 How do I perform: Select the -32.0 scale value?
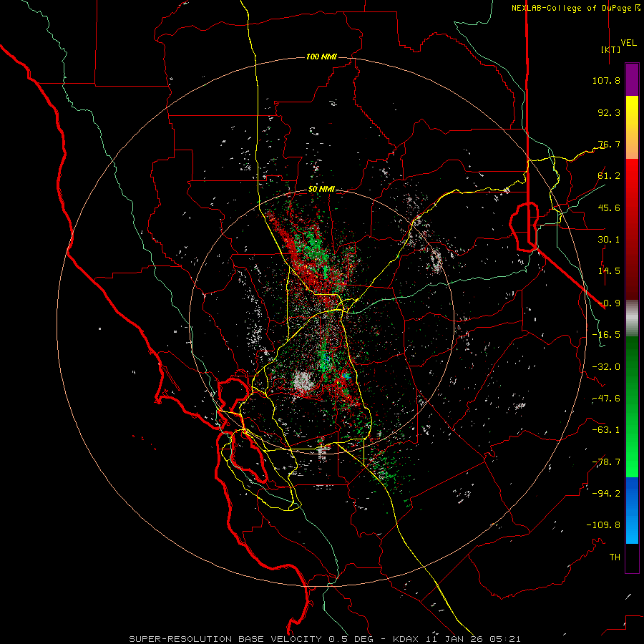[606, 367]
